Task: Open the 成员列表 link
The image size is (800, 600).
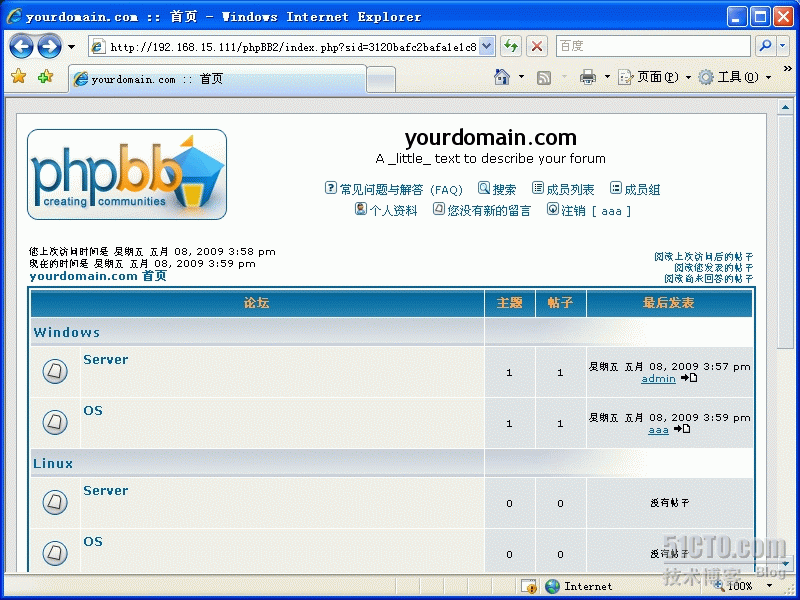Action: [570, 190]
